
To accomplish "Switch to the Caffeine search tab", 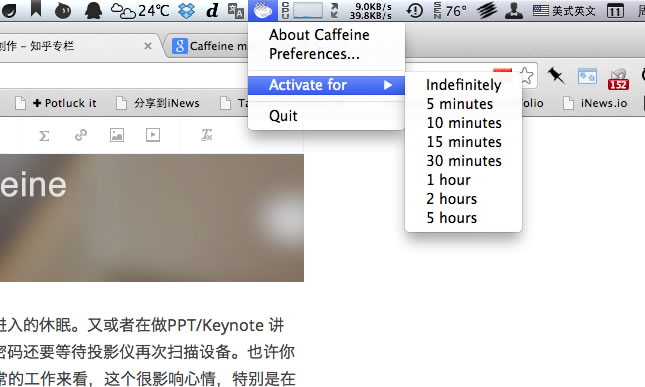I will (x=210, y=46).
